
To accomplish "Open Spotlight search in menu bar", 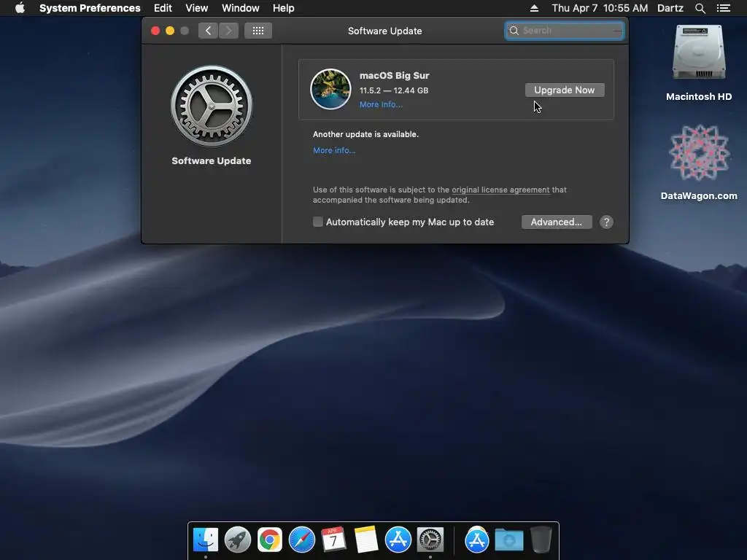I will click(700, 8).
